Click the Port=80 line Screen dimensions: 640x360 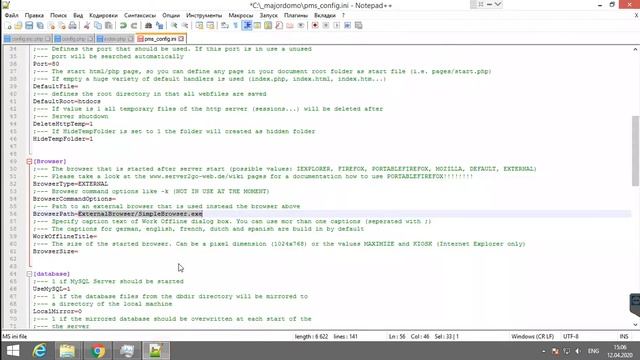click(46, 64)
